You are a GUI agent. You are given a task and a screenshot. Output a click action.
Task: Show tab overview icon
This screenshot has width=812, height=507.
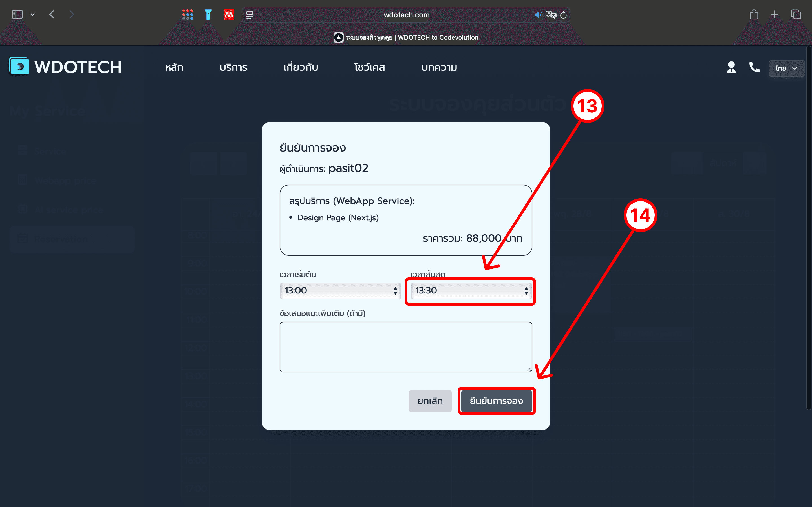796,14
